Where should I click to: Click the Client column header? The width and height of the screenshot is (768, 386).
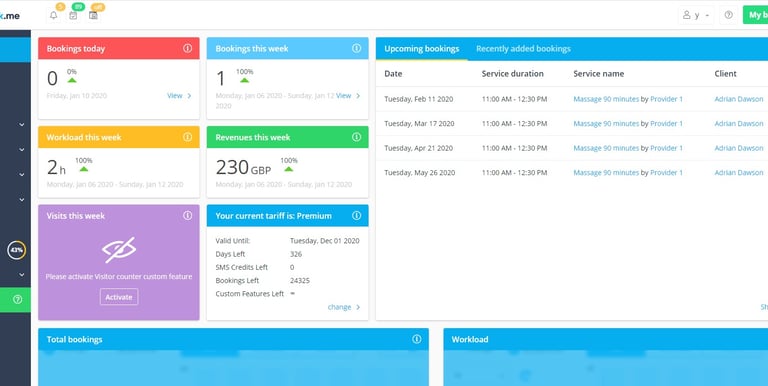pyautogui.click(x=725, y=73)
